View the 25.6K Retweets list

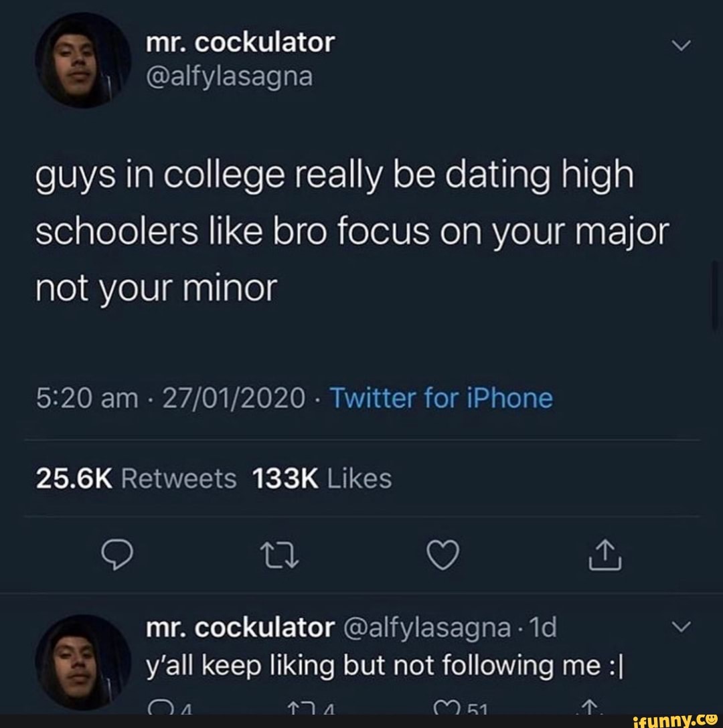pos(136,478)
